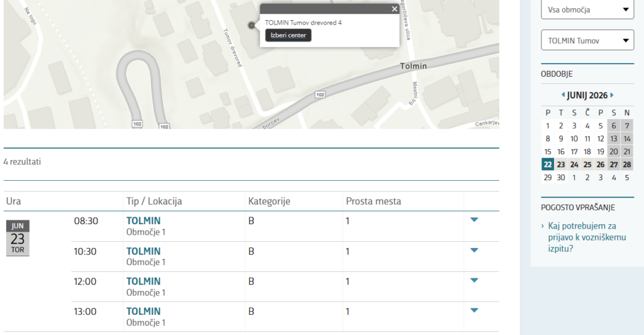The height and width of the screenshot is (335, 644).
Task: Expand the 12:00 exam slot details
Action: point(474,280)
